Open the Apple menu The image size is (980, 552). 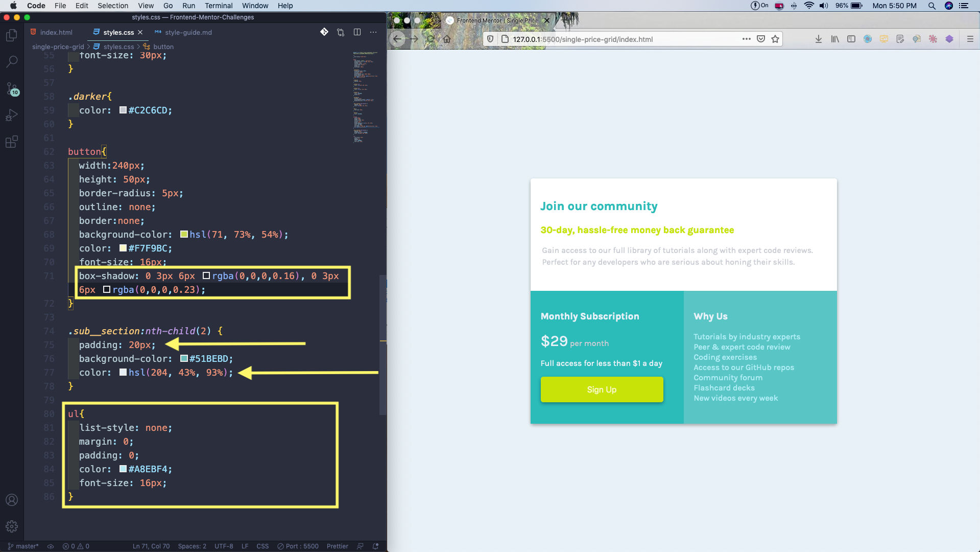click(13, 6)
